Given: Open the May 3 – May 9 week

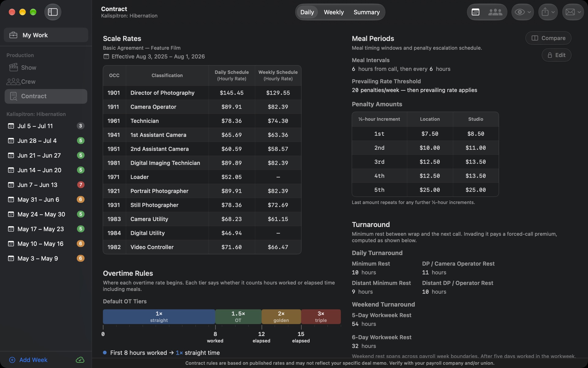Looking at the screenshot, I should [46, 258].
